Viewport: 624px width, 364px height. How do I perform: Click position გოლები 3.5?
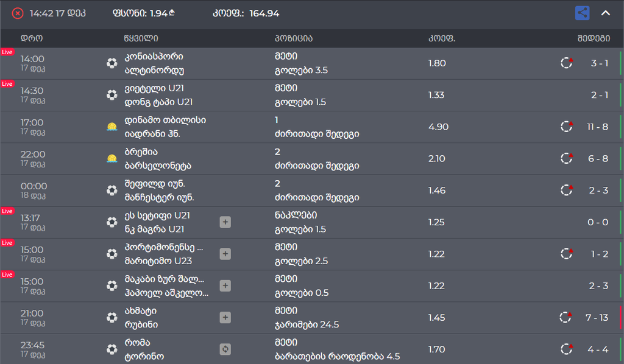(301, 71)
